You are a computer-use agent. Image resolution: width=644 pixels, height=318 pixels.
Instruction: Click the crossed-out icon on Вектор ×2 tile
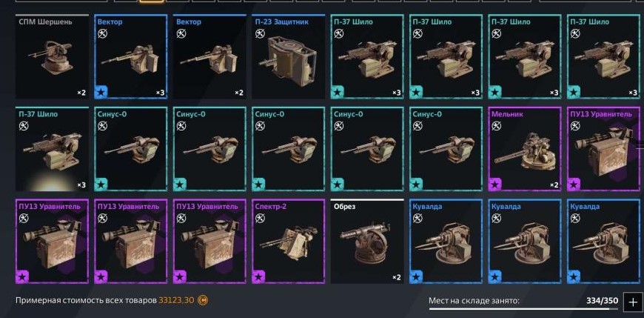click(x=181, y=34)
